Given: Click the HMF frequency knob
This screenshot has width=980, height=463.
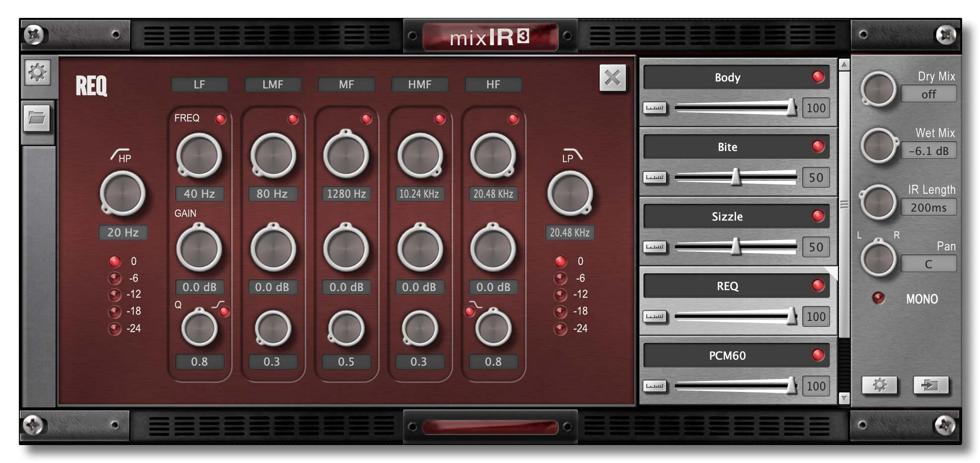Looking at the screenshot, I should pos(420,155).
